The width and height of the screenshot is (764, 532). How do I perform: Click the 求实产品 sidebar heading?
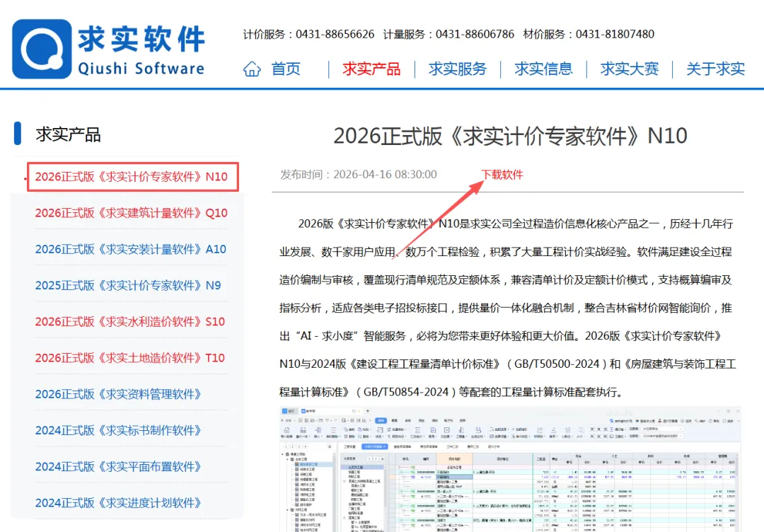pyautogui.click(x=68, y=134)
